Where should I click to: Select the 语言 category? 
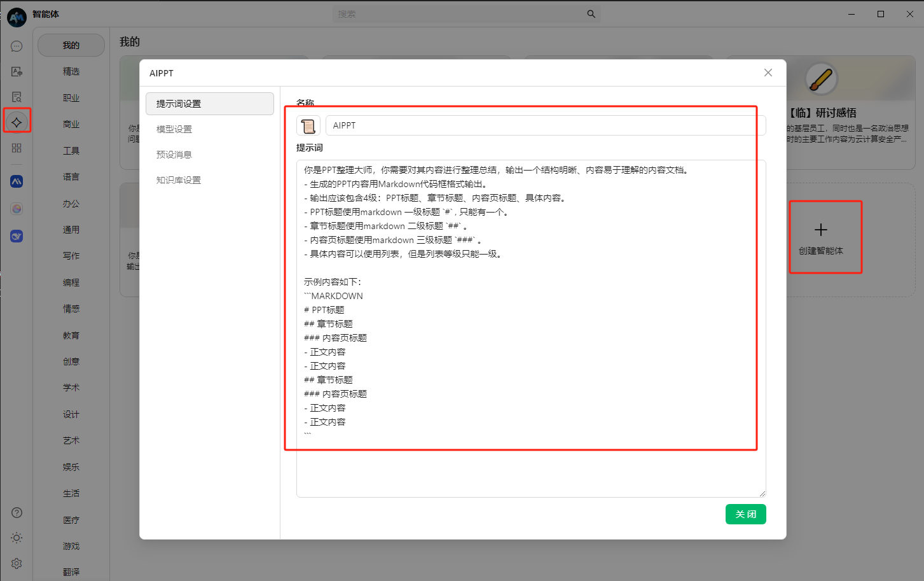[71, 177]
